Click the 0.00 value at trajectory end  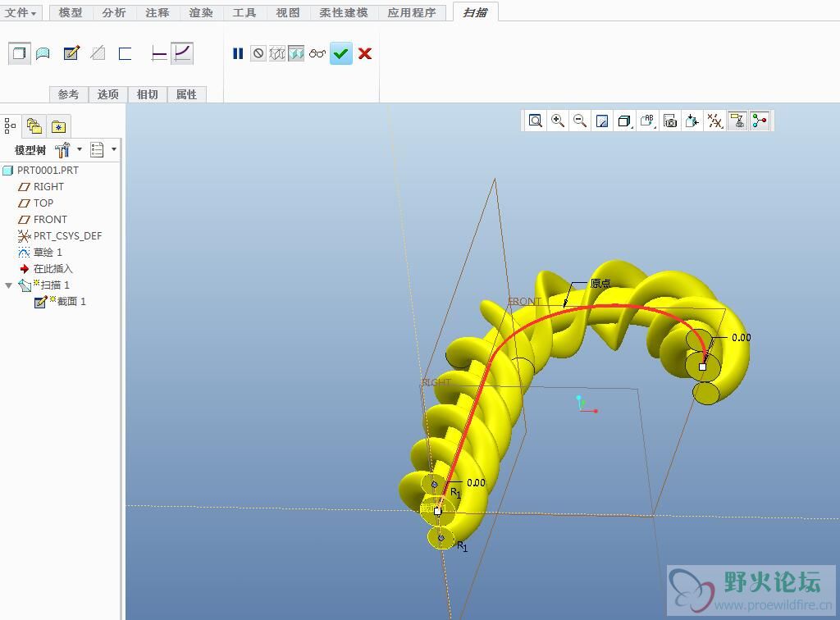point(742,337)
